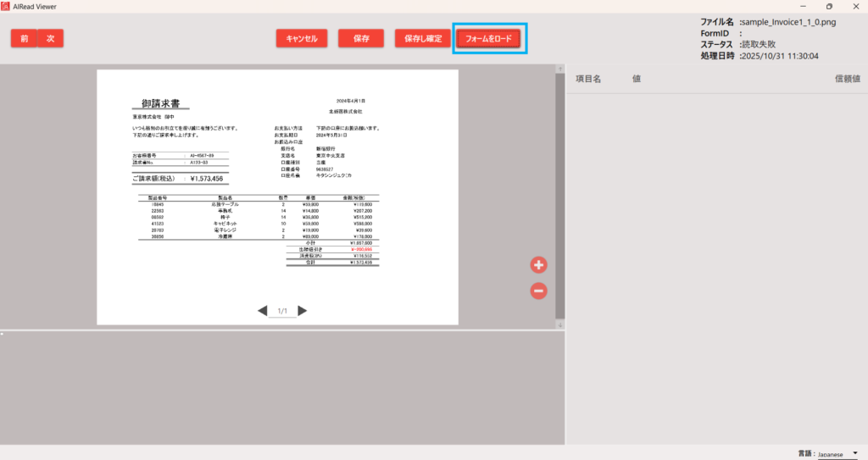The height and width of the screenshot is (460, 868).
Task: Zoom in with the red plus icon
Action: coord(538,265)
